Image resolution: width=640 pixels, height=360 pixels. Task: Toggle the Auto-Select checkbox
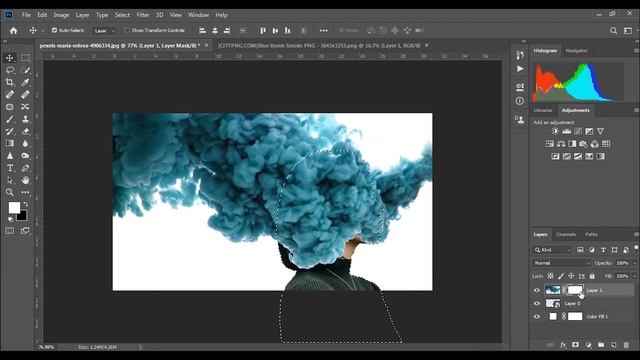click(54, 30)
